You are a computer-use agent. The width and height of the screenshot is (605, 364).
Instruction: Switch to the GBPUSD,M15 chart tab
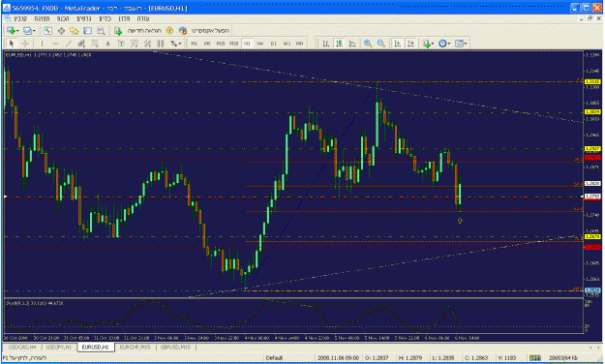click(x=175, y=348)
